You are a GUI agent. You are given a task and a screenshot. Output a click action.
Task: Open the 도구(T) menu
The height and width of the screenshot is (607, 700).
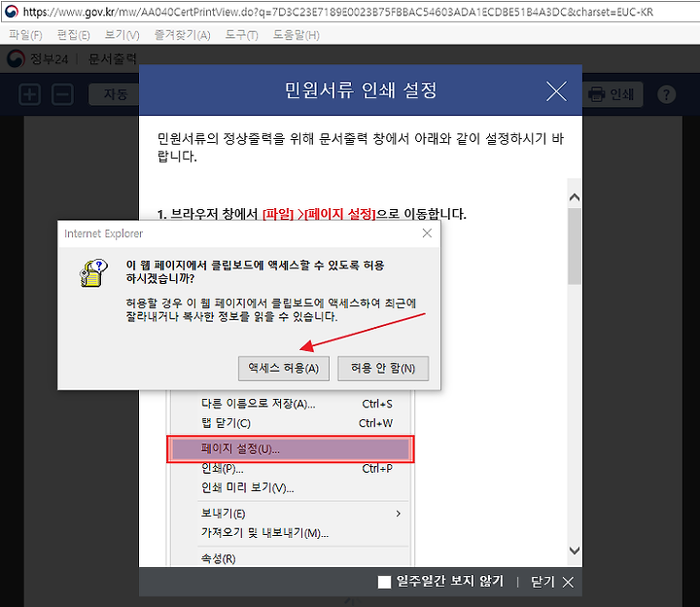(241, 35)
